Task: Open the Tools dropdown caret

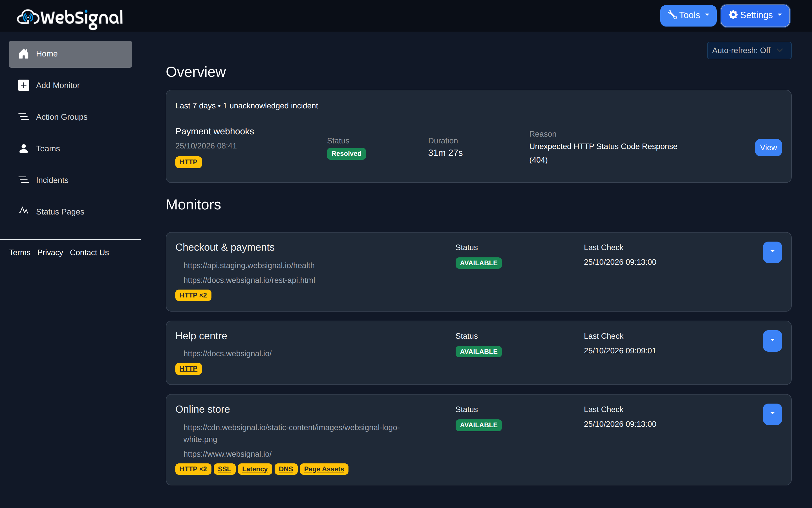Action: pyautogui.click(x=707, y=15)
